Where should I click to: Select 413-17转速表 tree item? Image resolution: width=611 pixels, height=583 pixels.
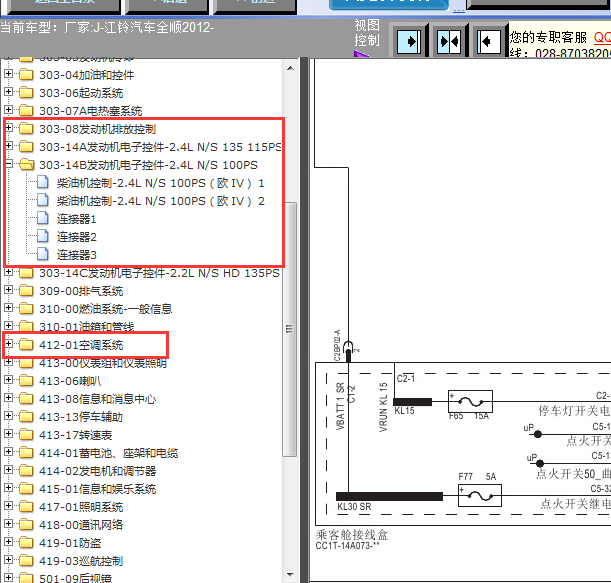(x=76, y=435)
